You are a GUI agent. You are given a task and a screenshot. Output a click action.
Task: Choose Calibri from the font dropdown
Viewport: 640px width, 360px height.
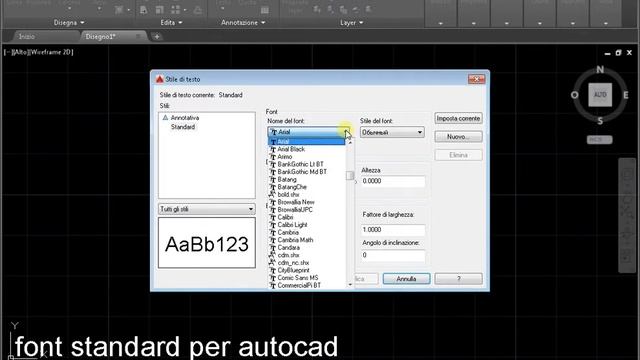click(285, 217)
